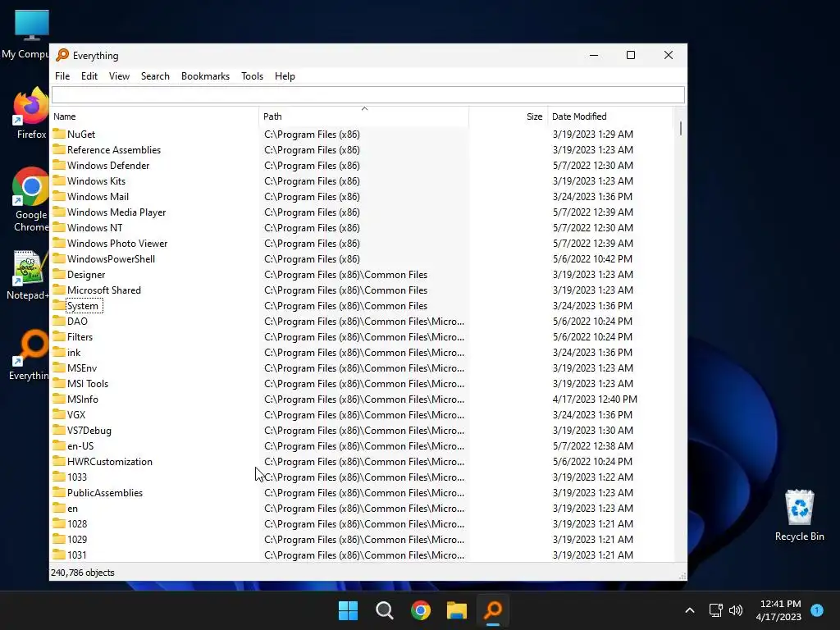Viewport: 840px width, 630px height.
Task: Select the DAO folder icon
Action: click(59, 321)
